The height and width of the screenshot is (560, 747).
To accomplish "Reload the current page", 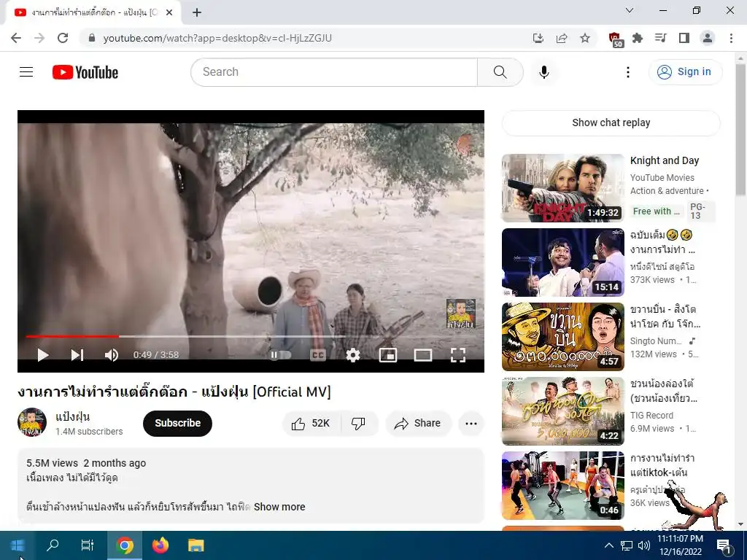I will pyautogui.click(x=63, y=38).
